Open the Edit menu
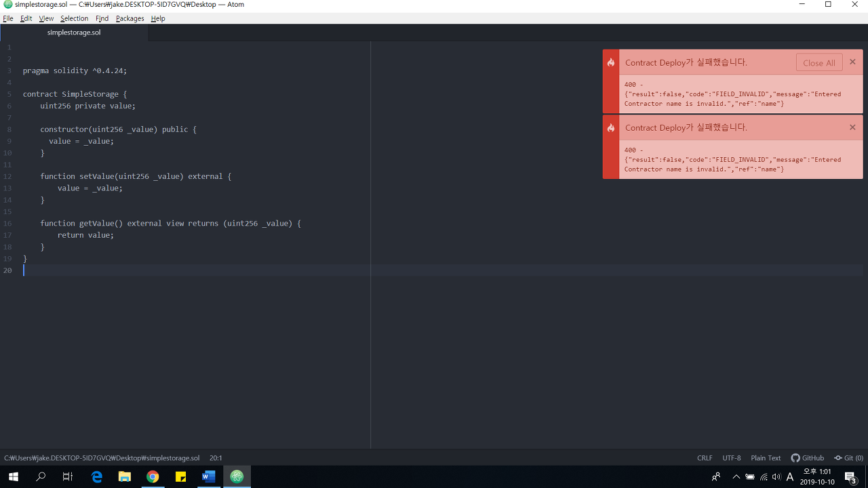868x488 pixels. (x=26, y=18)
